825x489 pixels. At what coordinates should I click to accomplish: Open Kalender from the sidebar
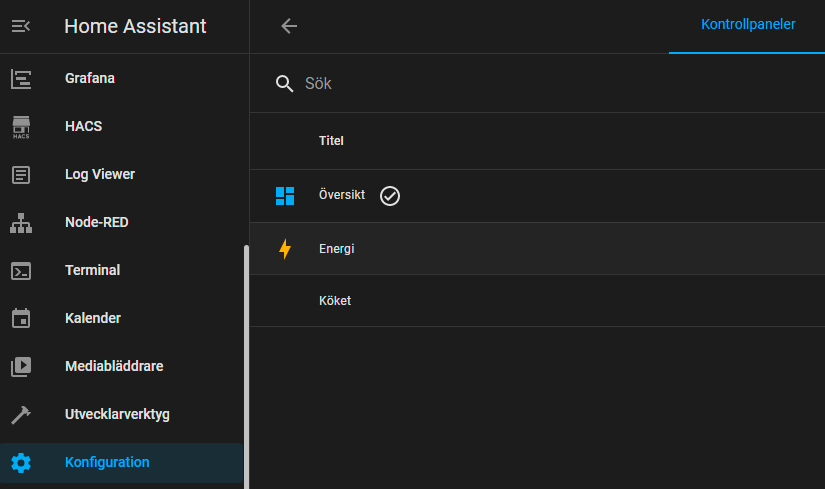(122, 318)
